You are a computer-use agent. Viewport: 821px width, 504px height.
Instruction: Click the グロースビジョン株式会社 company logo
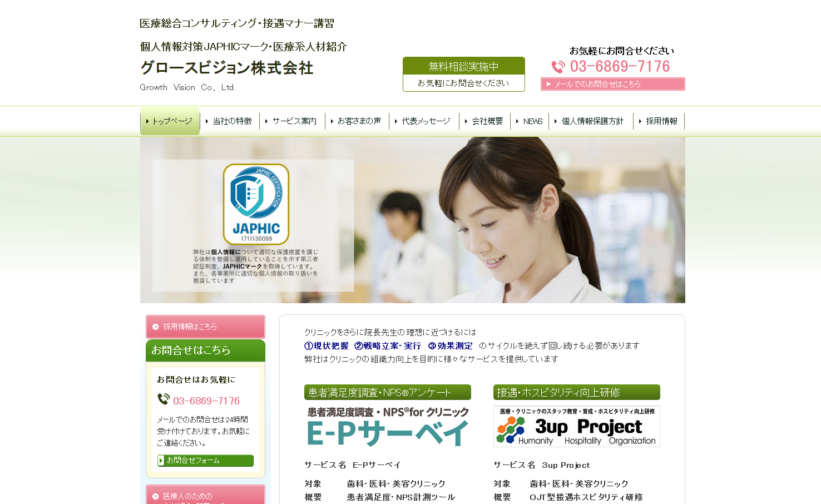point(226,68)
